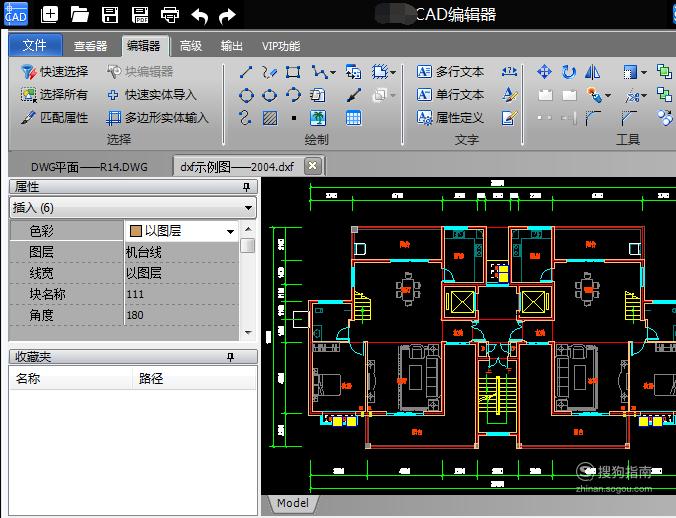The image size is (676, 518).
Task: Click the properties list scrollbar thumb
Action: (247, 246)
